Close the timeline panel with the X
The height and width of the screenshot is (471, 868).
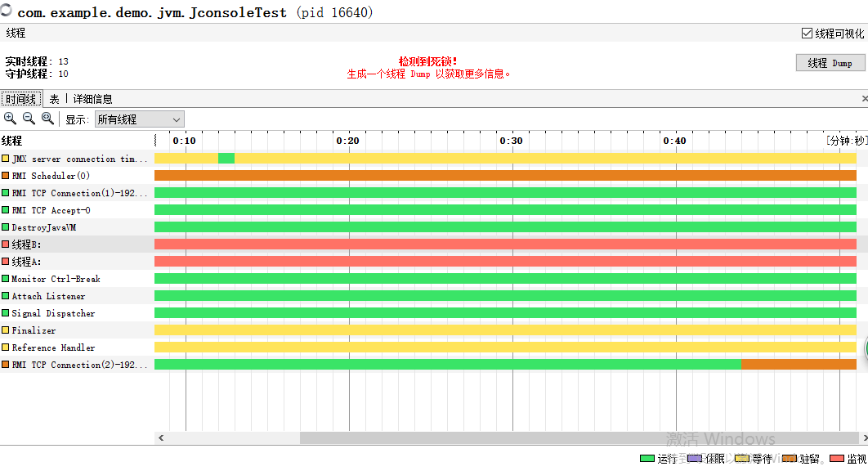pyautogui.click(x=865, y=99)
